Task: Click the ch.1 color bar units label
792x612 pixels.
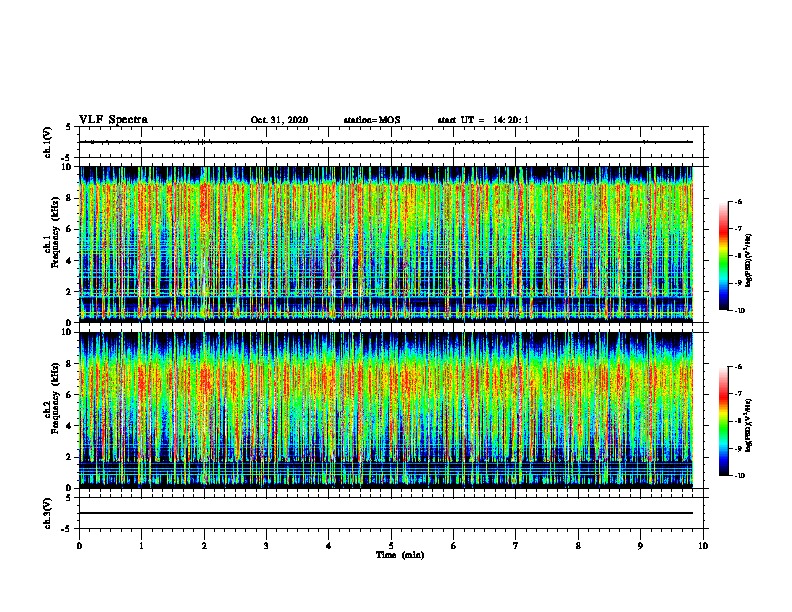Action: (749, 261)
